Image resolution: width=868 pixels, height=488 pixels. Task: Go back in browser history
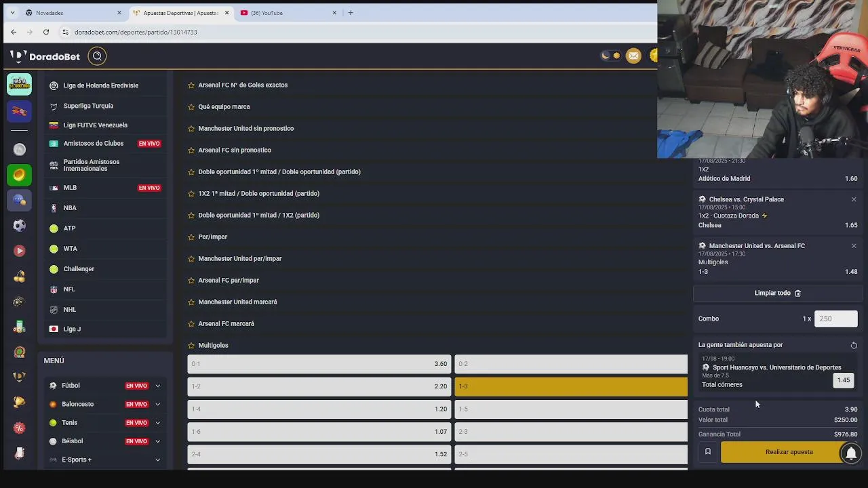14,32
